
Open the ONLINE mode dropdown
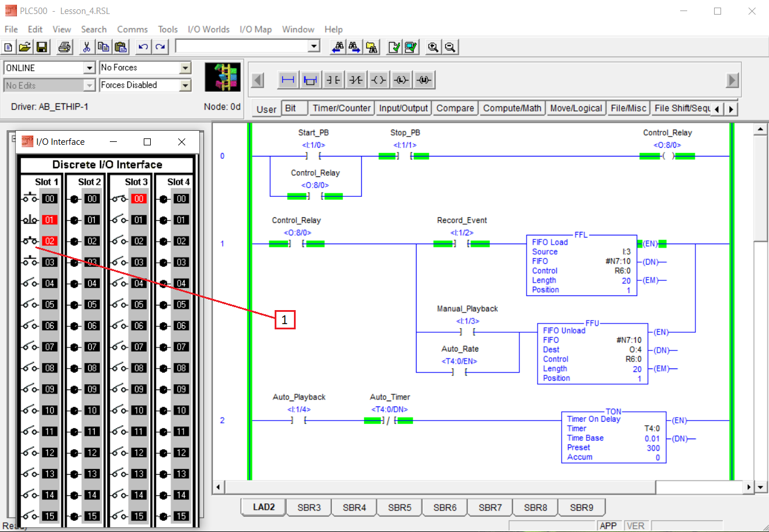click(x=89, y=68)
